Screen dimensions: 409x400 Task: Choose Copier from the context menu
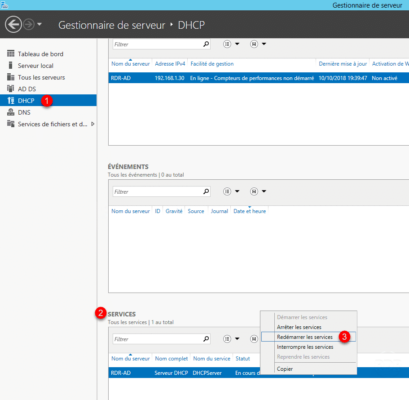point(308,369)
